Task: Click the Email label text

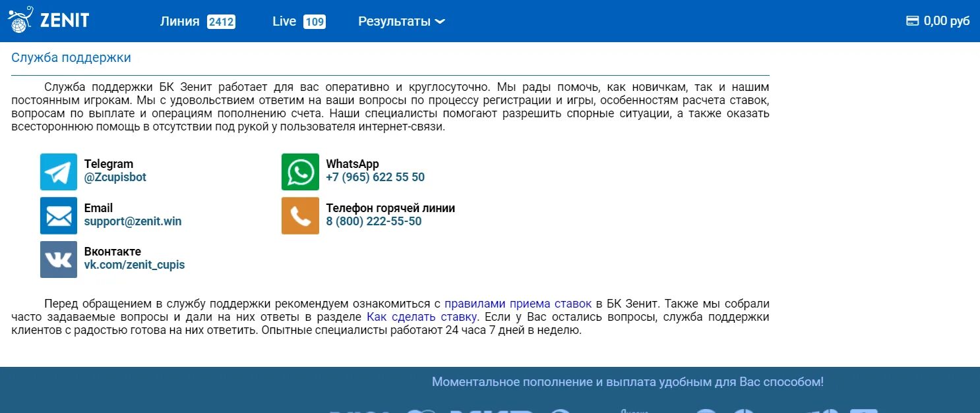Action: click(98, 207)
